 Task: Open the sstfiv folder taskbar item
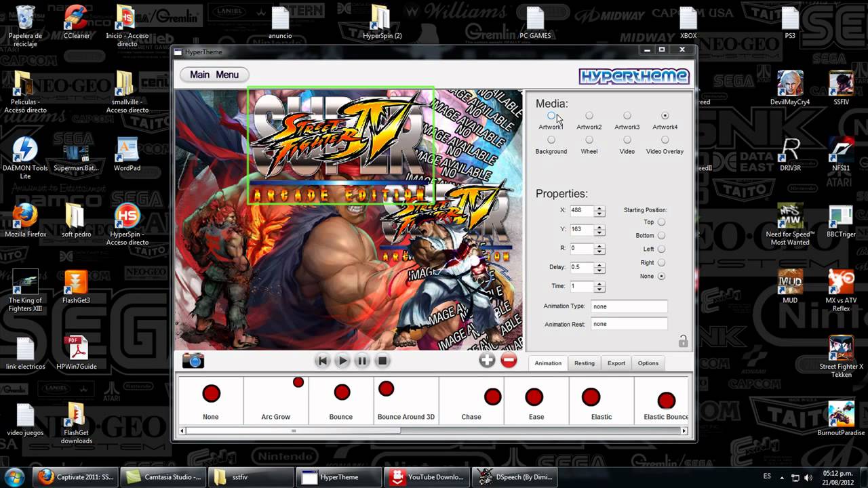click(252, 477)
